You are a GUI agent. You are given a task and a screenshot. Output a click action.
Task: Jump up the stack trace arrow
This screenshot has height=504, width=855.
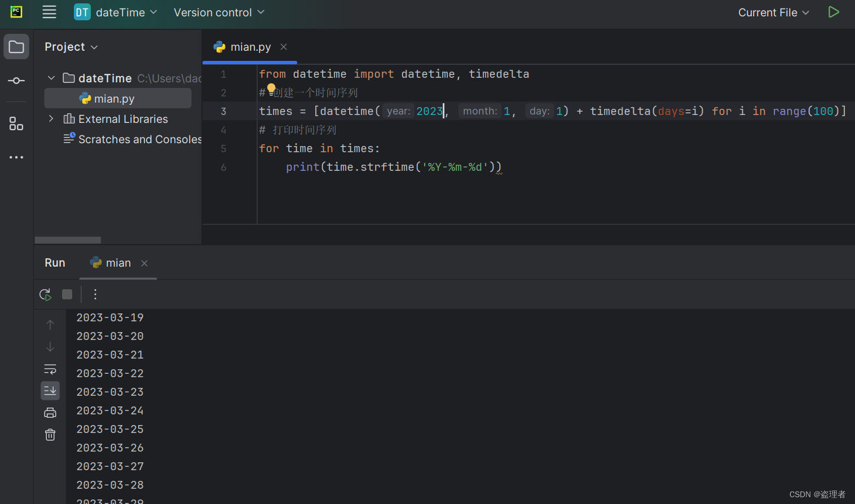coord(50,325)
